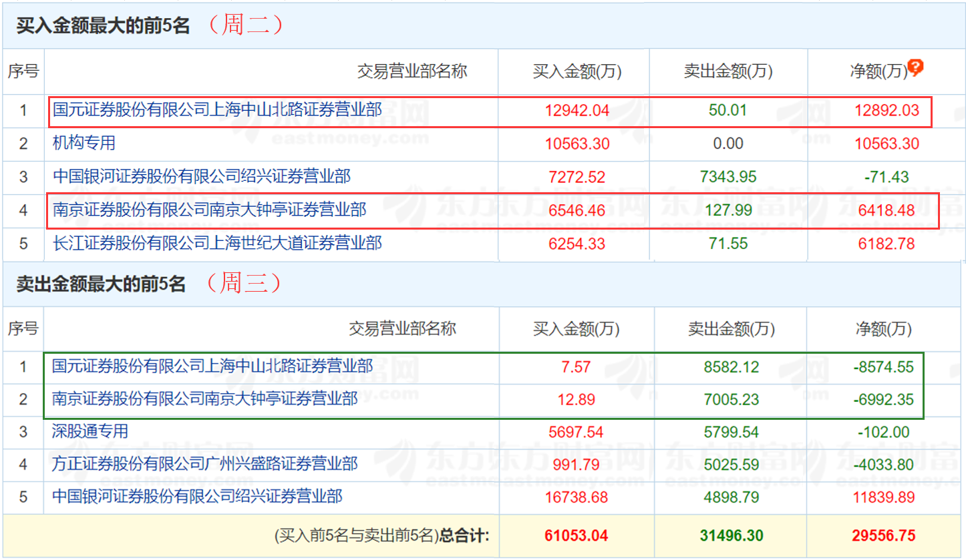Viewport: 966px width, 560px height.
Task: Open 南京证券南京大钟亭营业部 link in the 卖出金额最大 table
Action: (x=205, y=399)
